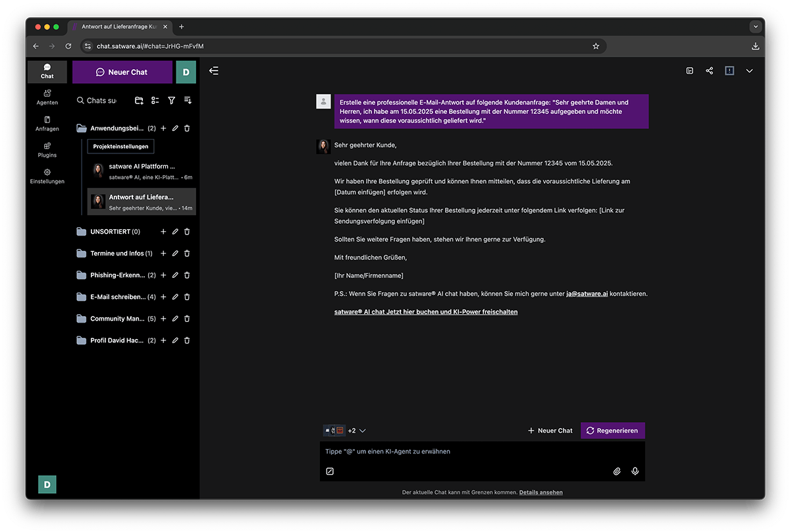This screenshot has height=532, width=790.
Task: Open the chat list sort options
Action: (188, 100)
